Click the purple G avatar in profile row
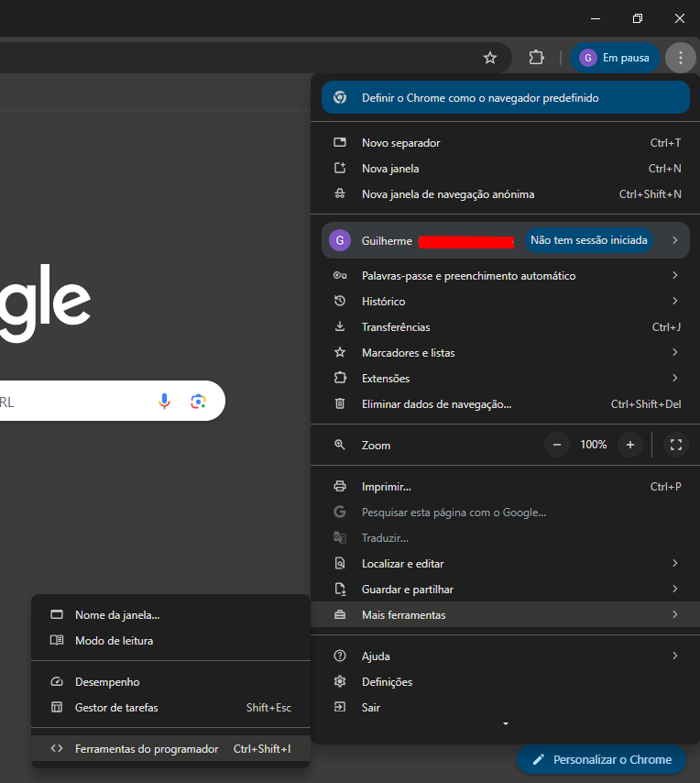700x783 pixels. click(340, 241)
